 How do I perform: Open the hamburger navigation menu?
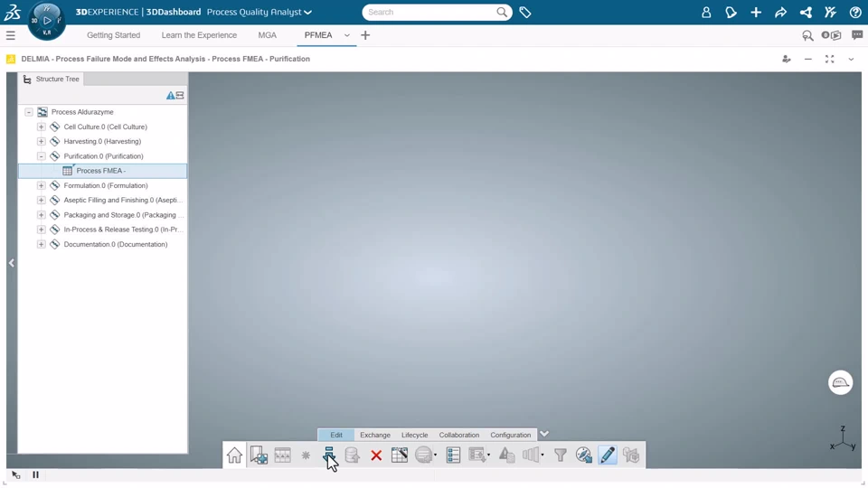(x=11, y=35)
